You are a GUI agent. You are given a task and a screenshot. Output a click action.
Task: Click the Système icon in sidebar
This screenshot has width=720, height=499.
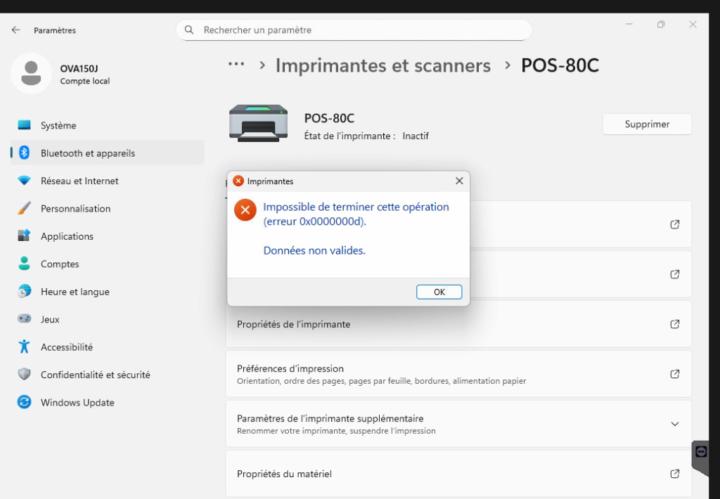23,126
